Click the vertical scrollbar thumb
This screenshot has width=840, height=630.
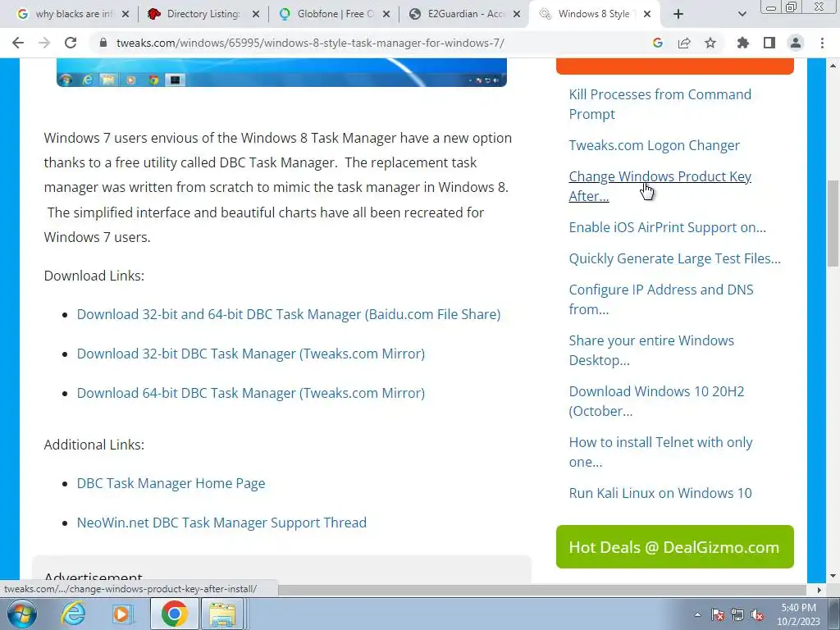click(x=833, y=223)
